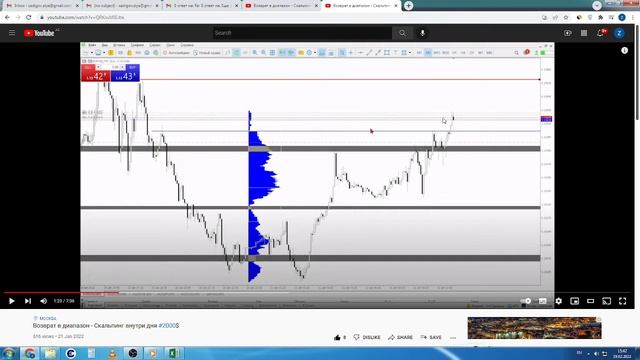
Task: Start voice search with microphone icon
Action: click(x=422, y=33)
